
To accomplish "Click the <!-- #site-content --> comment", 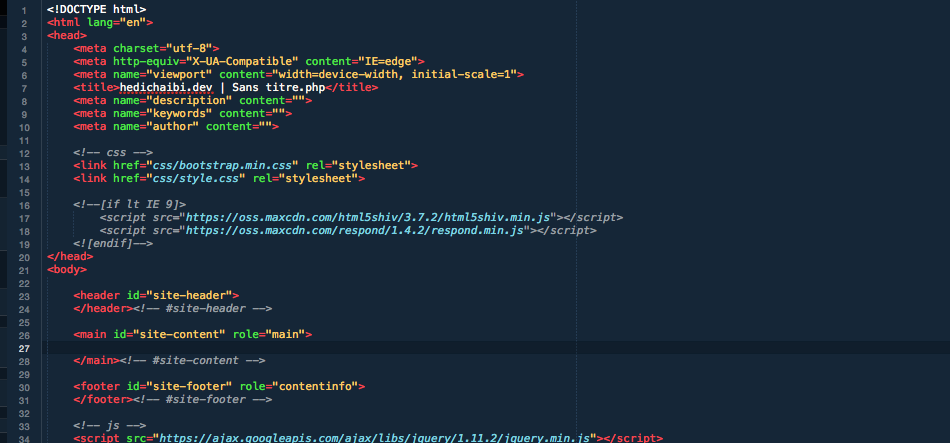I will click(193, 360).
